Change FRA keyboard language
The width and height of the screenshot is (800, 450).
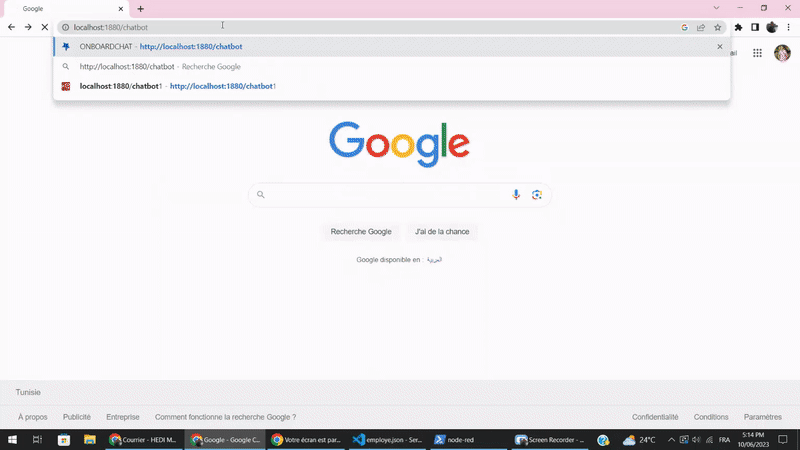(724, 440)
